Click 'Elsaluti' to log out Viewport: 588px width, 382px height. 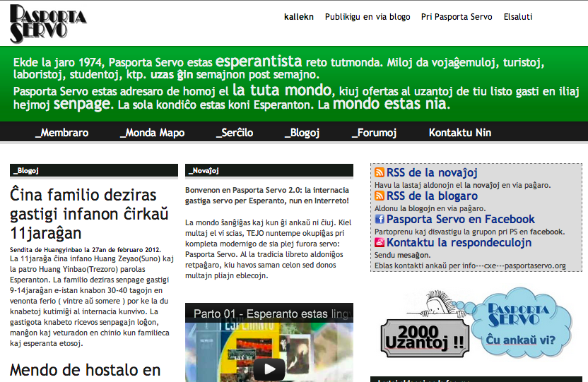(x=518, y=17)
